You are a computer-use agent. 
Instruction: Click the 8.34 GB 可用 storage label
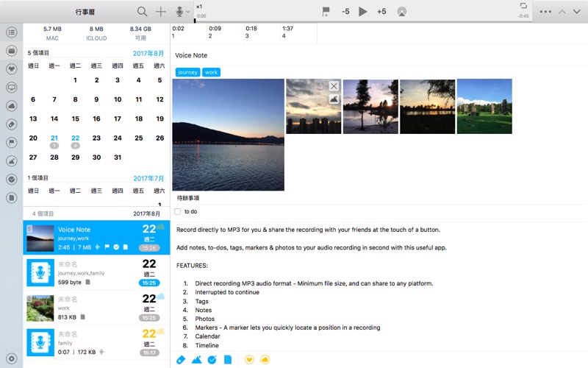[x=140, y=33]
